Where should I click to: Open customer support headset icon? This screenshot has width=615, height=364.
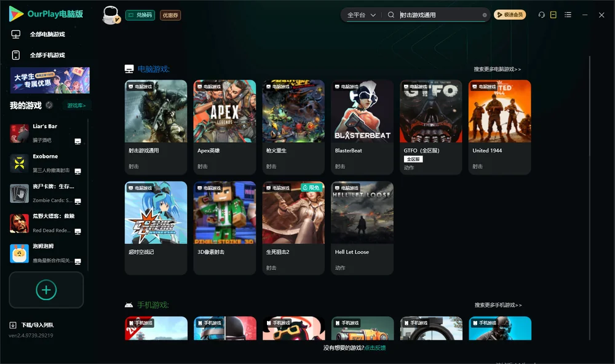tap(541, 15)
